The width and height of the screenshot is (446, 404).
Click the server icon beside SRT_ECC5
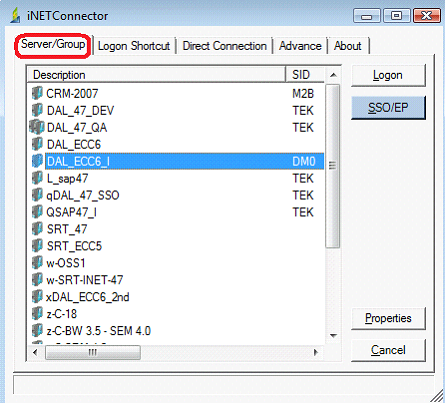(x=37, y=246)
